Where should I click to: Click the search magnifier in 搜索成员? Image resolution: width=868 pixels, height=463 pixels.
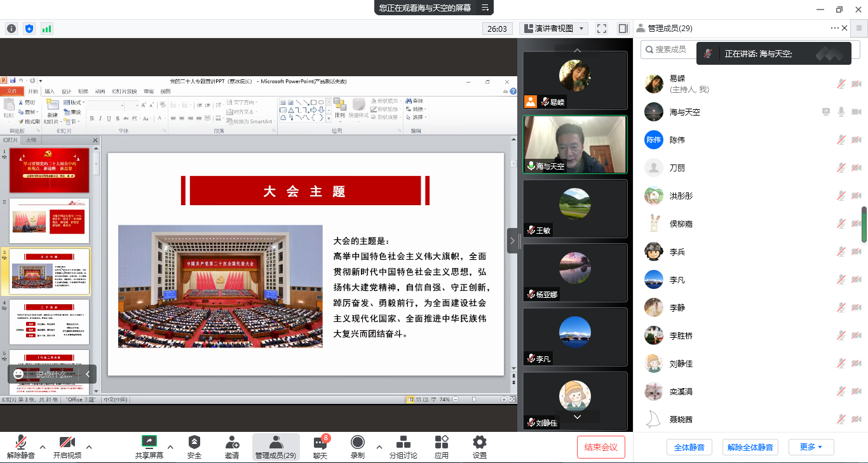(x=649, y=49)
